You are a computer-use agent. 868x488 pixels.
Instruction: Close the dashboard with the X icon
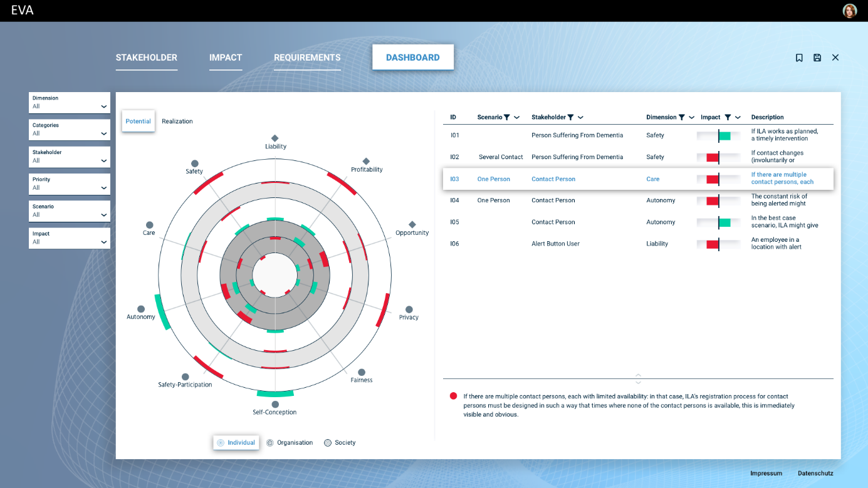pos(835,58)
